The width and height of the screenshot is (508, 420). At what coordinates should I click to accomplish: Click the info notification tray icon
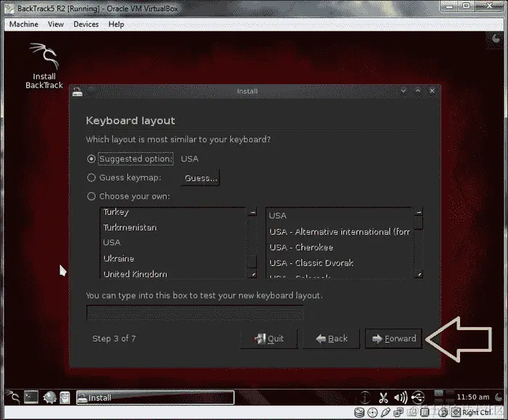coord(366,398)
